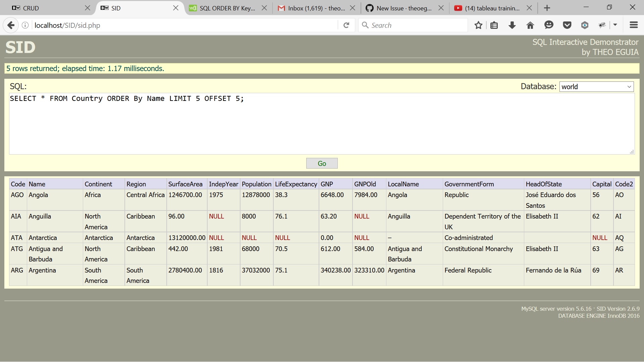Image resolution: width=644 pixels, height=362 pixels.
Task: Reload the sid.php page
Action: (x=346, y=25)
